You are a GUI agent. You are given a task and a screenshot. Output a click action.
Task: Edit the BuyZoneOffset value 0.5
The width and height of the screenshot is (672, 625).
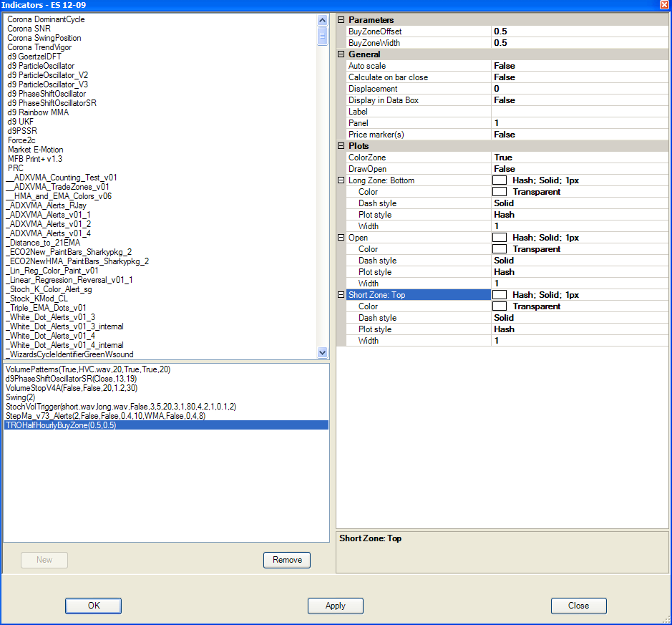(x=580, y=32)
